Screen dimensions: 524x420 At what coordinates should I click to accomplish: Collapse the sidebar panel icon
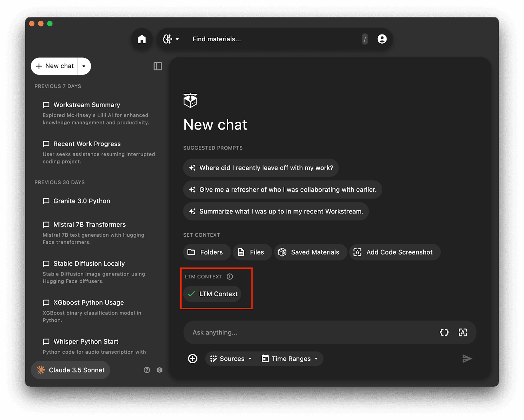(158, 66)
